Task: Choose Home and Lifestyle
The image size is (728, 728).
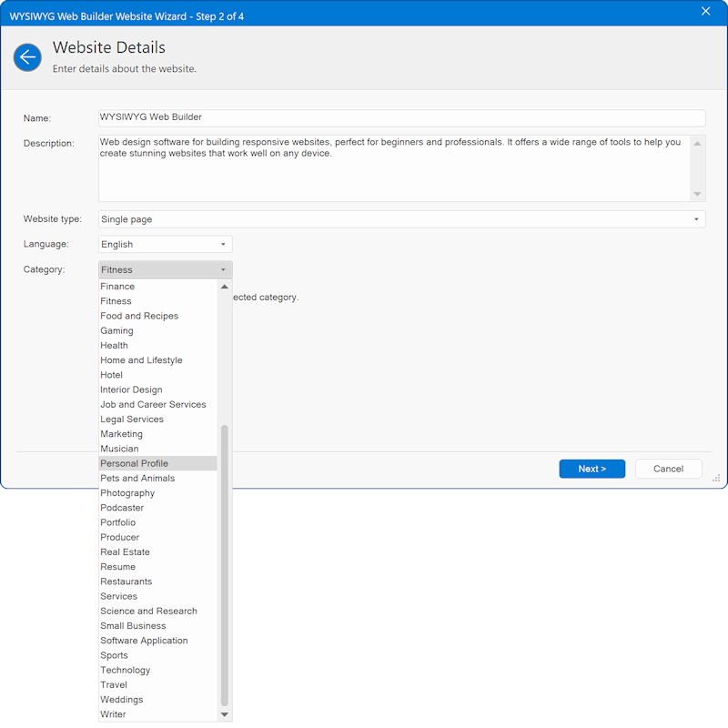Action: (157, 360)
